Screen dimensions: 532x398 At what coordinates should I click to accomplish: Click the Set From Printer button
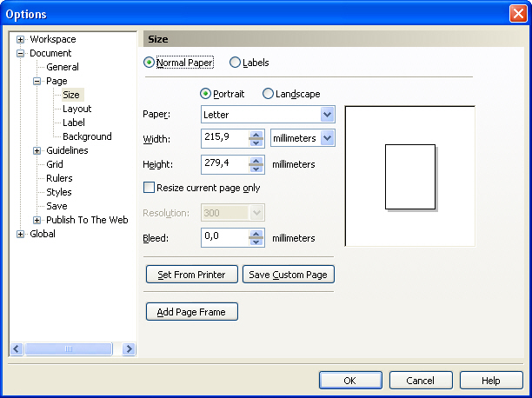tap(191, 275)
